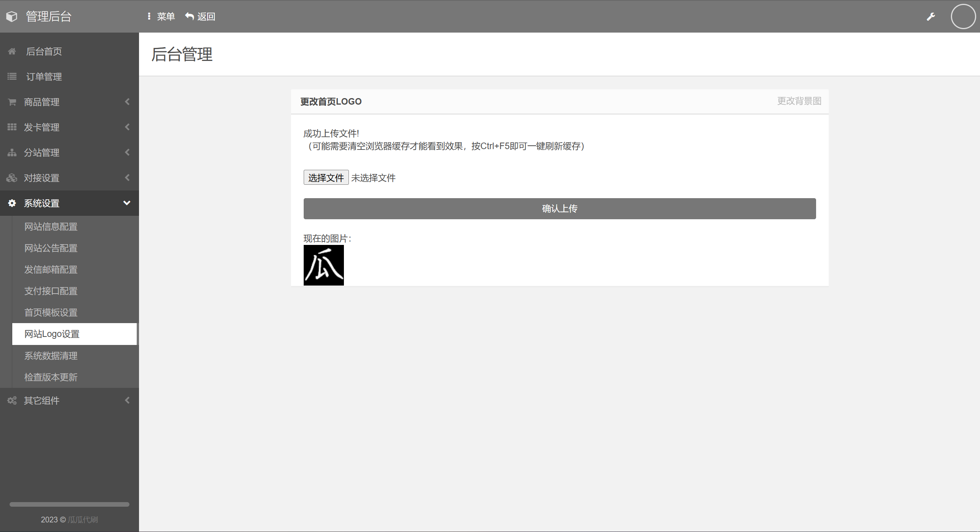Viewport: 980px width, 532px height.
Task: Collapse the 系统设置 section chevron
Action: pyautogui.click(x=127, y=203)
